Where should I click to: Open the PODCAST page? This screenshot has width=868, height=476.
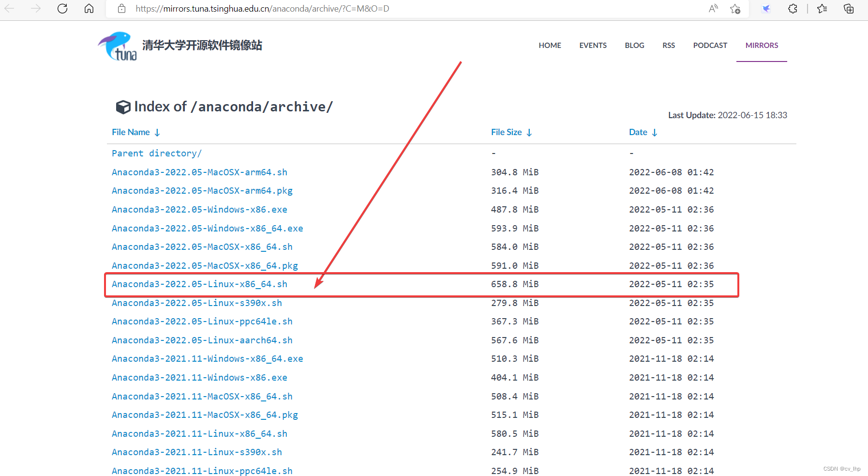(x=710, y=45)
